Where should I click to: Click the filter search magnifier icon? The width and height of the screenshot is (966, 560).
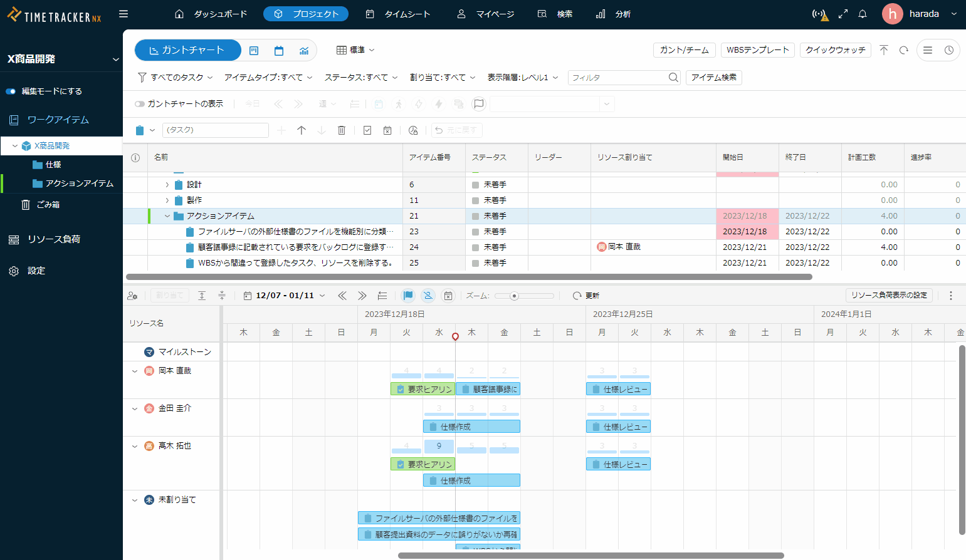coord(673,78)
